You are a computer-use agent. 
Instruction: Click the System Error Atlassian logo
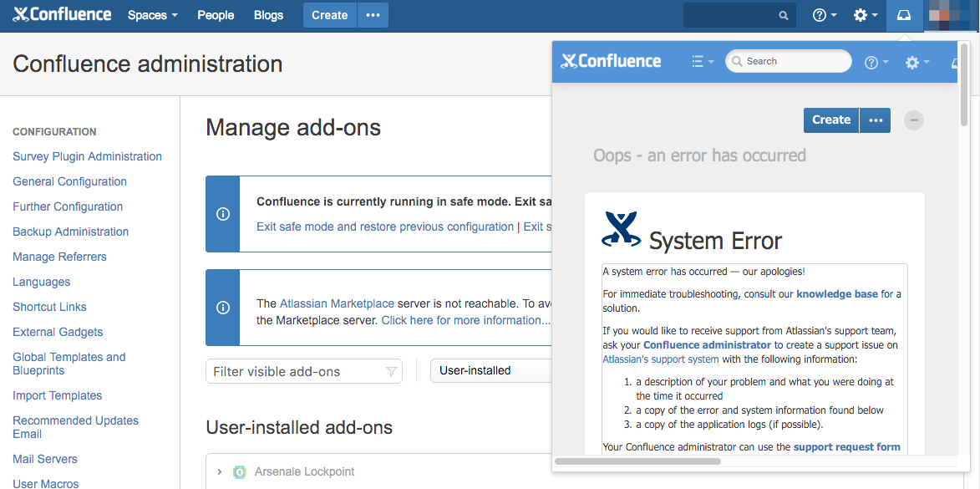pyautogui.click(x=622, y=230)
